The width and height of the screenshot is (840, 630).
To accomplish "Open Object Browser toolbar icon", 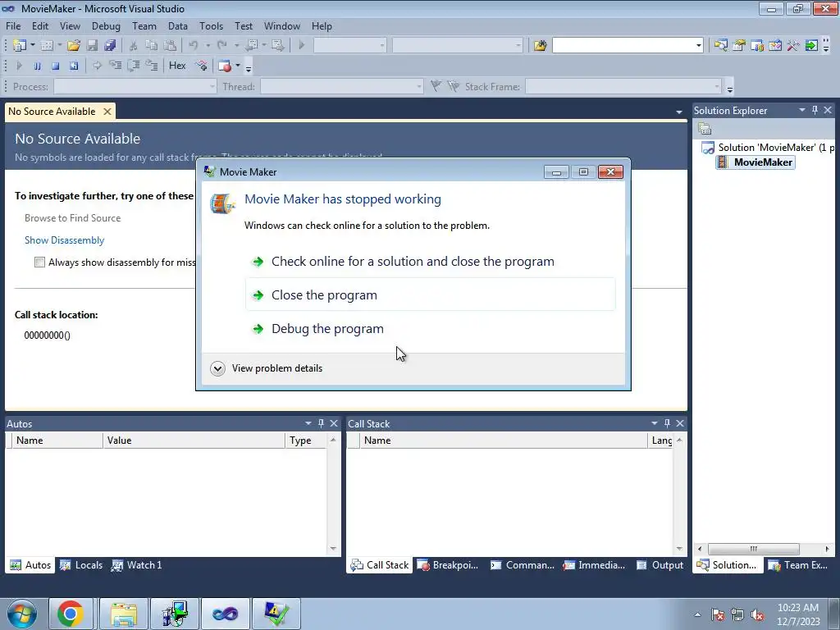I will 775,46.
